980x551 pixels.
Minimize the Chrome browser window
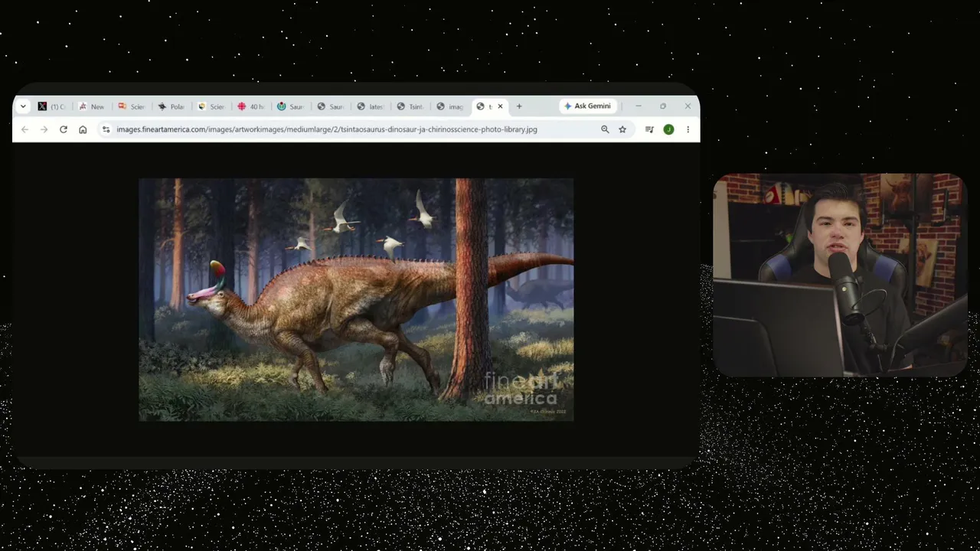[x=639, y=106]
